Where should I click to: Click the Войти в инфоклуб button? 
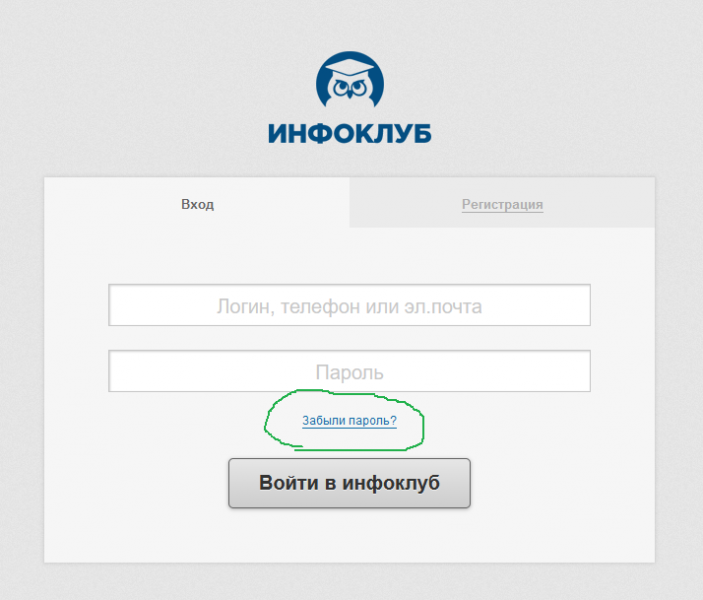click(349, 483)
